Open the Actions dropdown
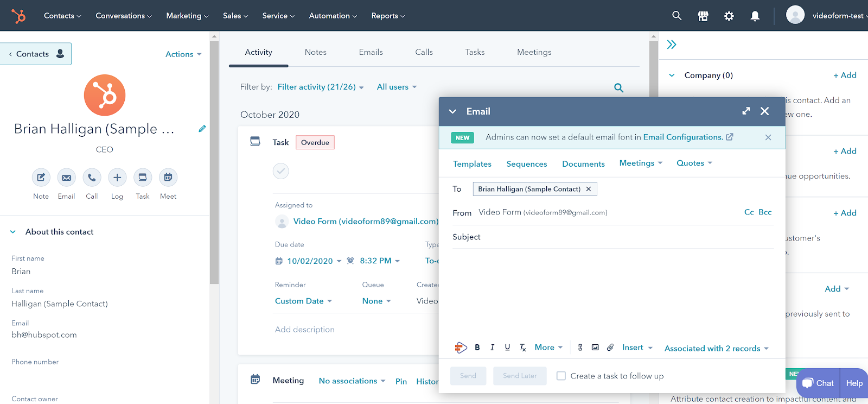Viewport: 868px width, 404px height. click(183, 54)
